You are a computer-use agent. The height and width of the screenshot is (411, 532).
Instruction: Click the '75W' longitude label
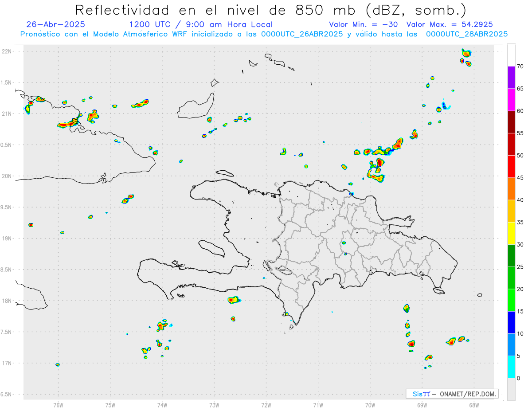[110, 404]
